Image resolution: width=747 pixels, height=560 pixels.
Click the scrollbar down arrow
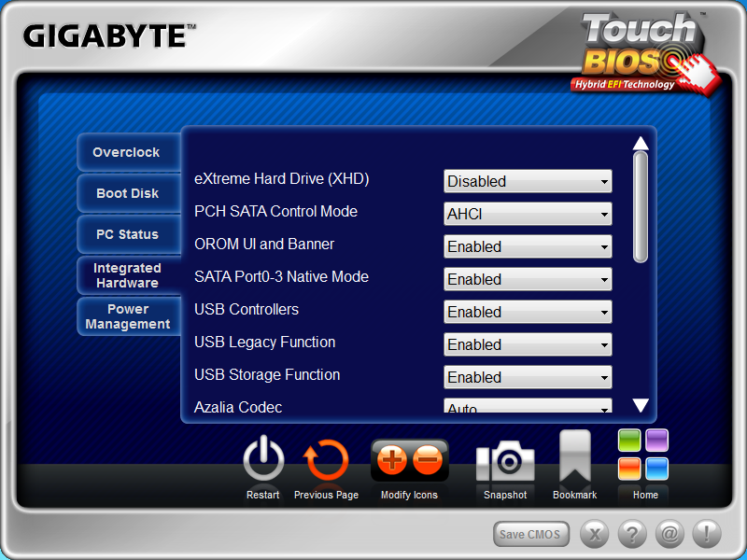click(641, 405)
